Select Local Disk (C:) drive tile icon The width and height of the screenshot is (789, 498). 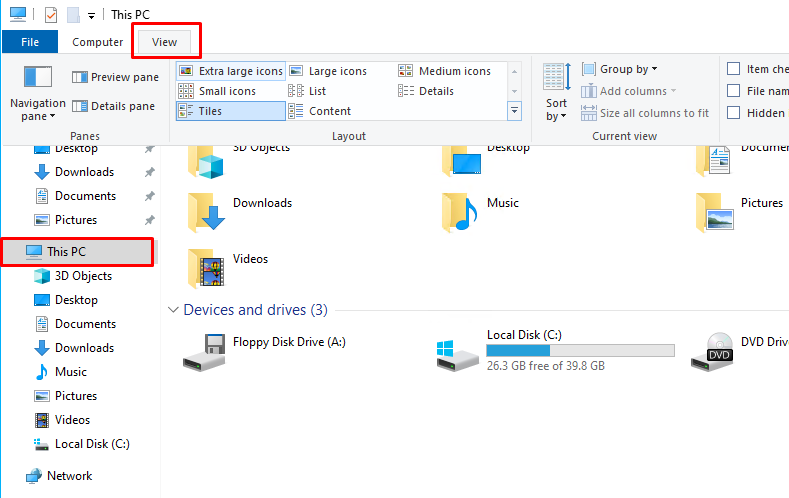coord(457,355)
